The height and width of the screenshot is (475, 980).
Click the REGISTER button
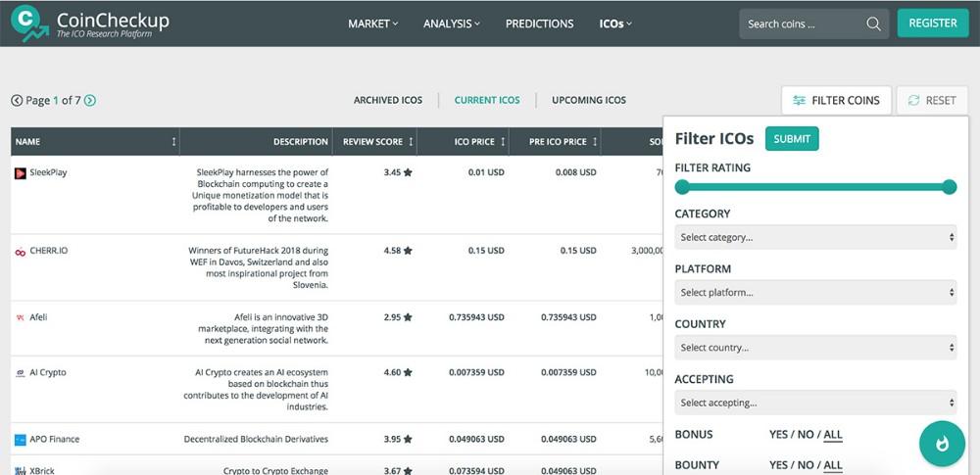[933, 24]
